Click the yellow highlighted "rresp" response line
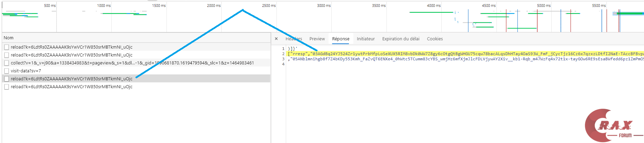644x143 pixels. (466, 54)
